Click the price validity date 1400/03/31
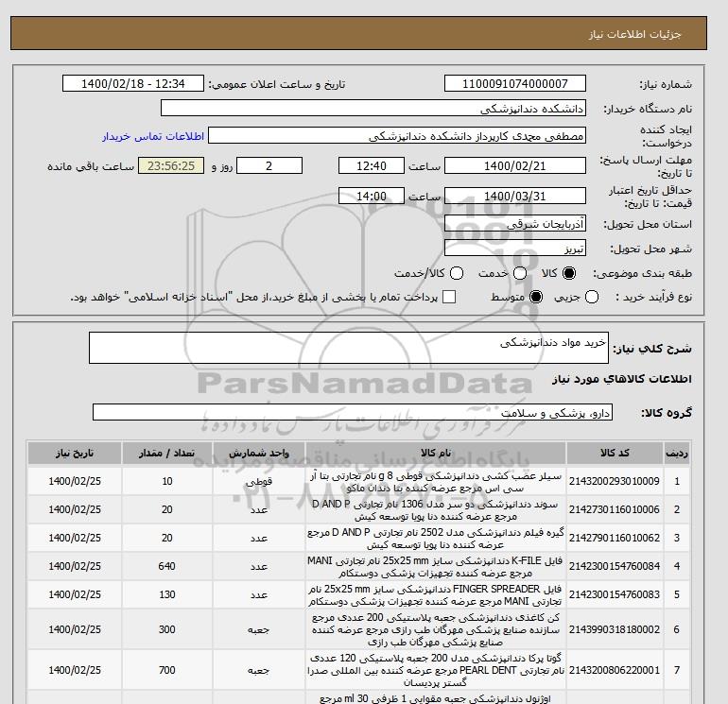728x704 pixels. [x=515, y=196]
